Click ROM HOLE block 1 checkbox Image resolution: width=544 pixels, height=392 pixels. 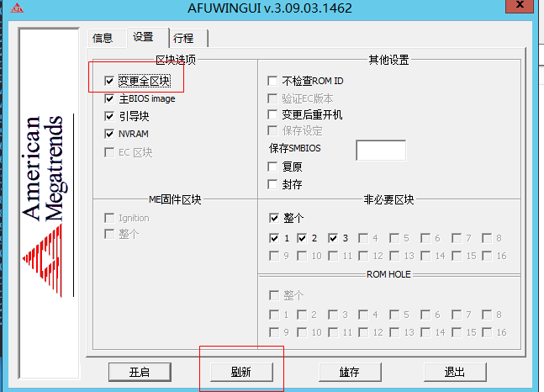click(274, 315)
